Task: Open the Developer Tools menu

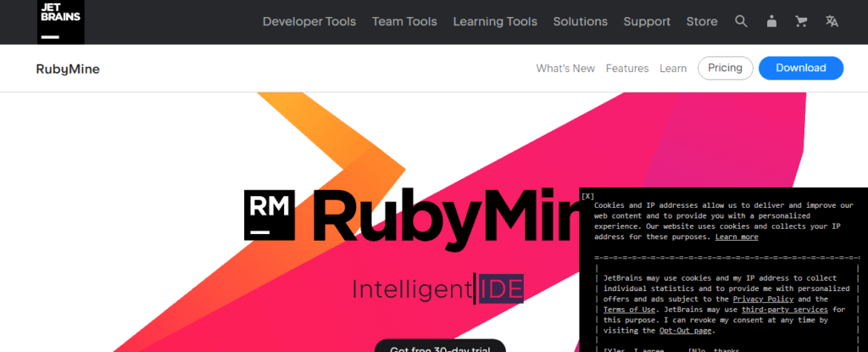Action: coord(309,21)
